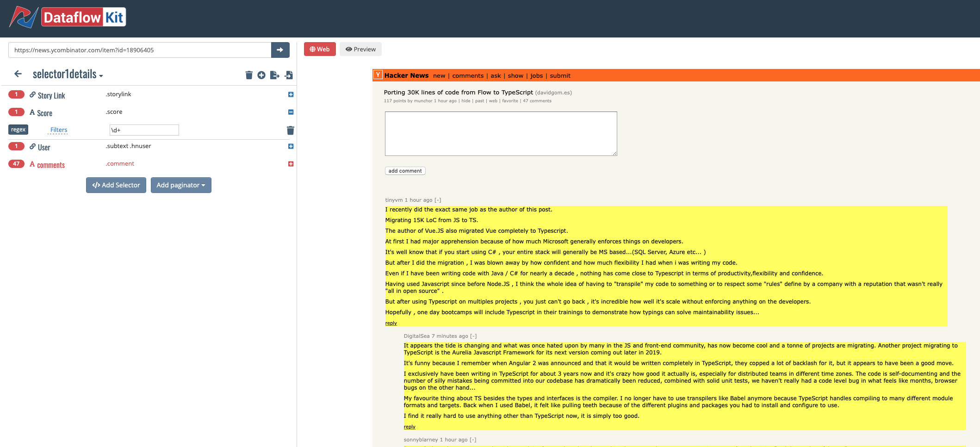Click the regex pattern input field
Screen dimensions: 980x447
pos(144,130)
